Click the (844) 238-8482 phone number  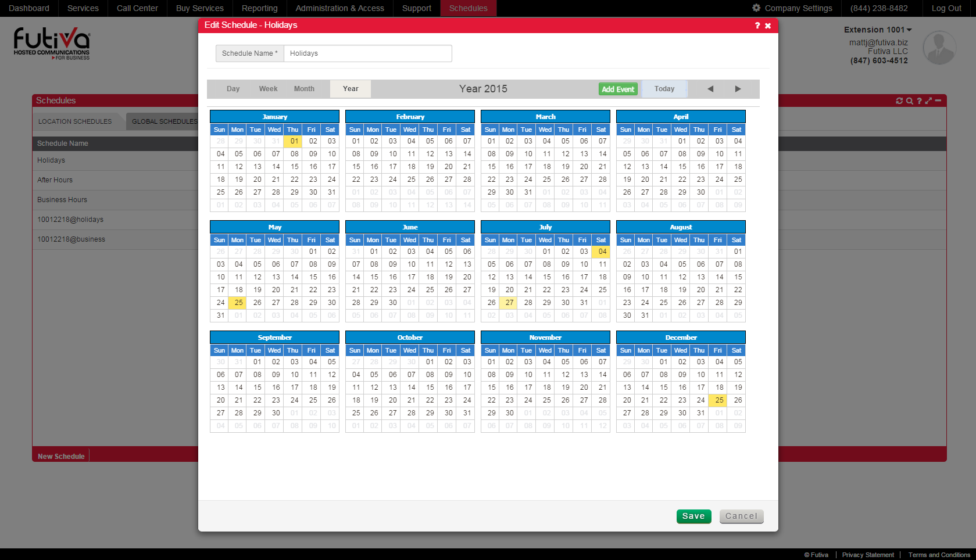click(x=879, y=8)
